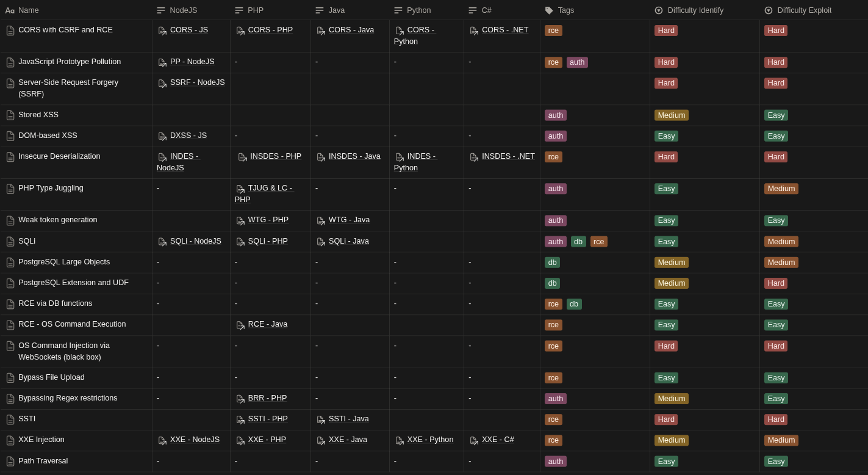Click the Tags column tag icon
Viewport: 868px width, 475px height.
[x=549, y=10]
